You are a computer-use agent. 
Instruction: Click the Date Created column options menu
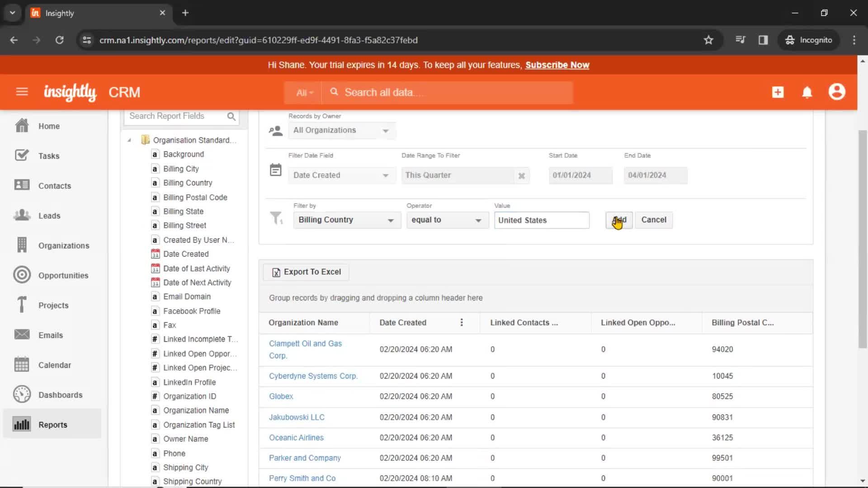click(x=462, y=322)
